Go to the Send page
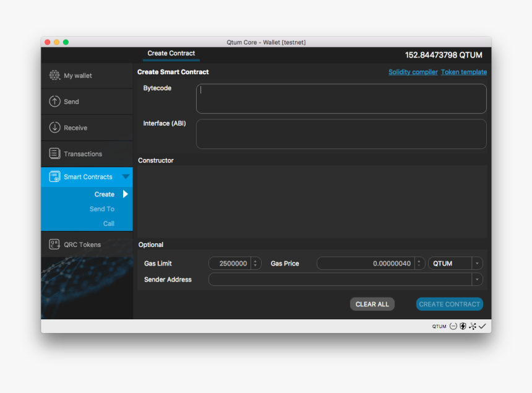Screen dimensions: 532x393 click(x=87, y=102)
